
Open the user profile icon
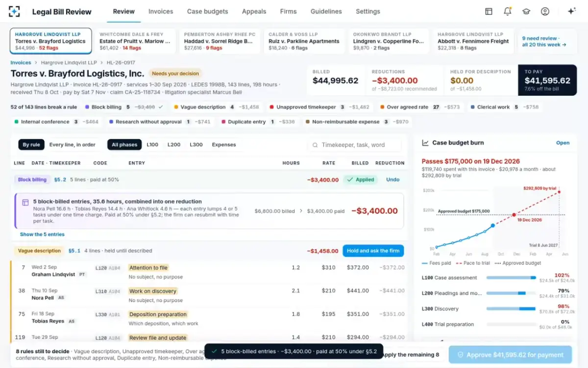tap(545, 11)
